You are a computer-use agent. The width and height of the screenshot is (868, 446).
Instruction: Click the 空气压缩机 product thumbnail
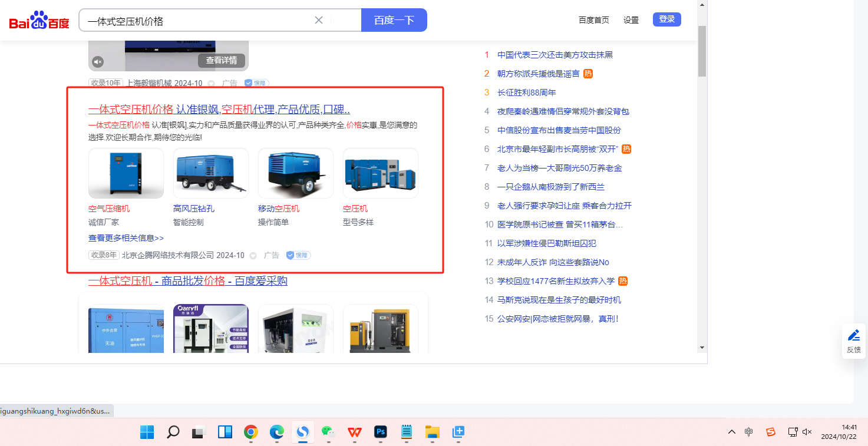point(126,173)
